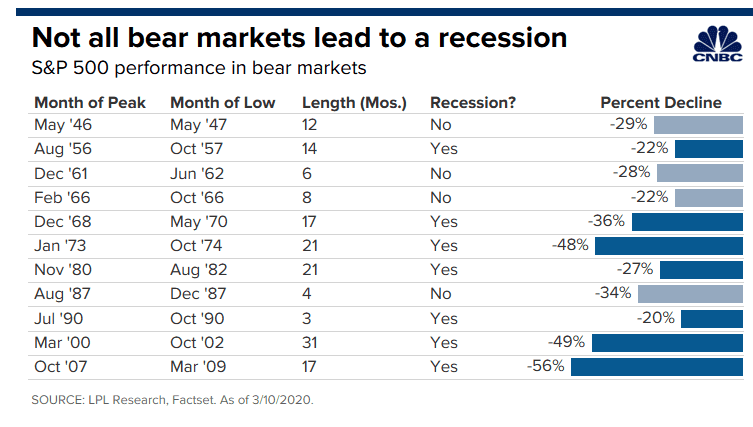Click the S&P 500 performance subtitle
This screenshot has height=427, width=753.
point(197,68)
